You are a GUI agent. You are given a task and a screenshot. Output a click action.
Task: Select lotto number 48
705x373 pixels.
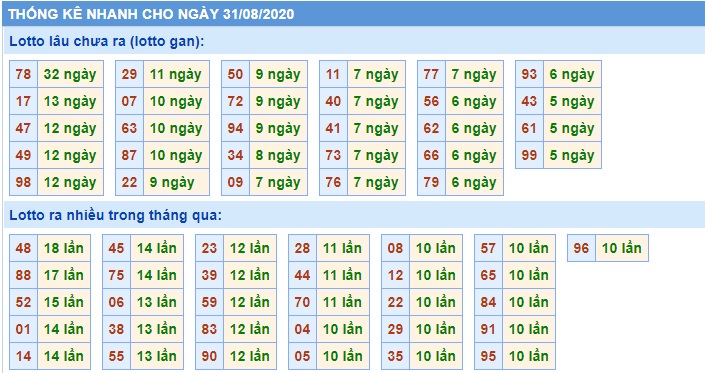pos(23,248)
